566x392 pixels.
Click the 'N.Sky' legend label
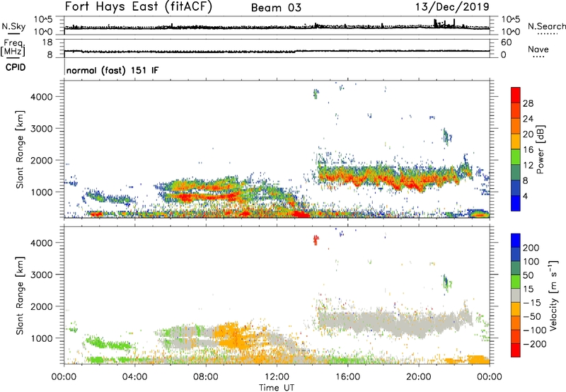13,26
